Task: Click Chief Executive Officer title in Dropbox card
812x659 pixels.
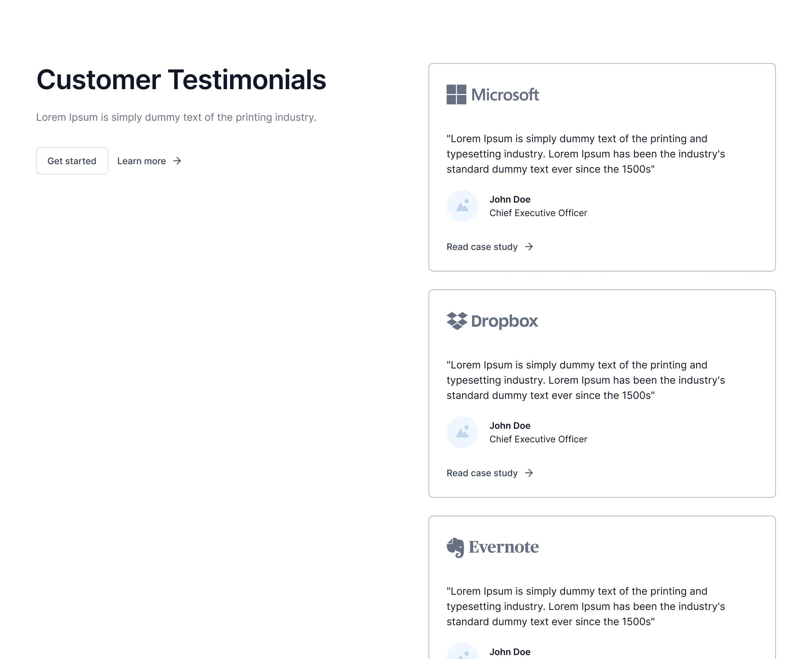Action: coord(538,439)
